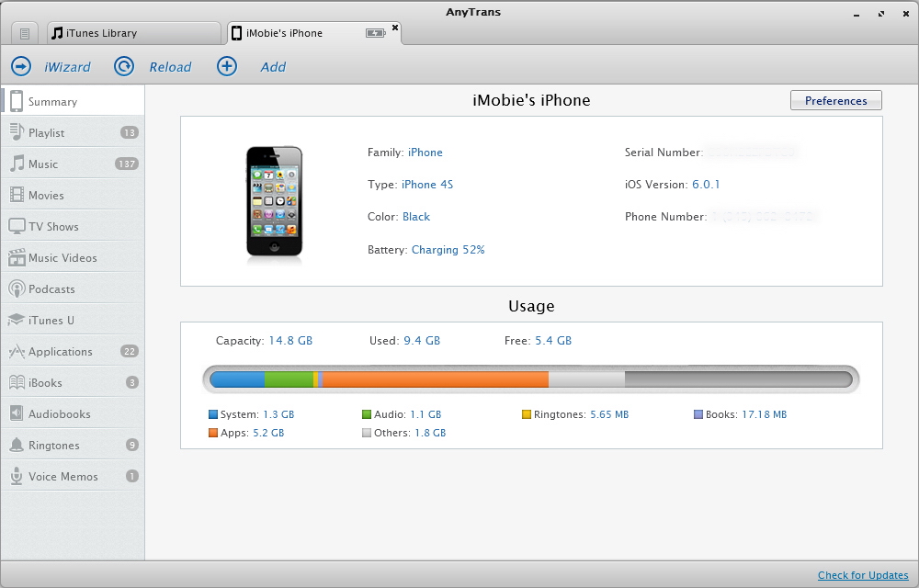Open Movies category in sidebar
Viewport: 919px width, 588px height.
pyautogui.click(x=46, y=196)
